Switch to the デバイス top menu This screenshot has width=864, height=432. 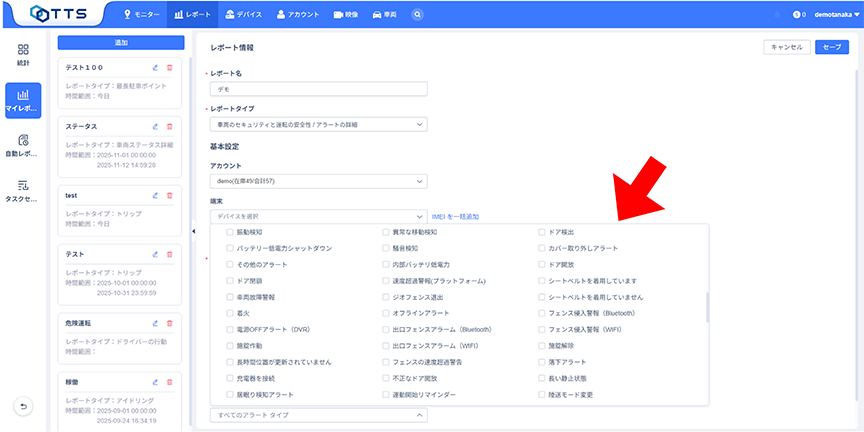(x=245, y=15)
